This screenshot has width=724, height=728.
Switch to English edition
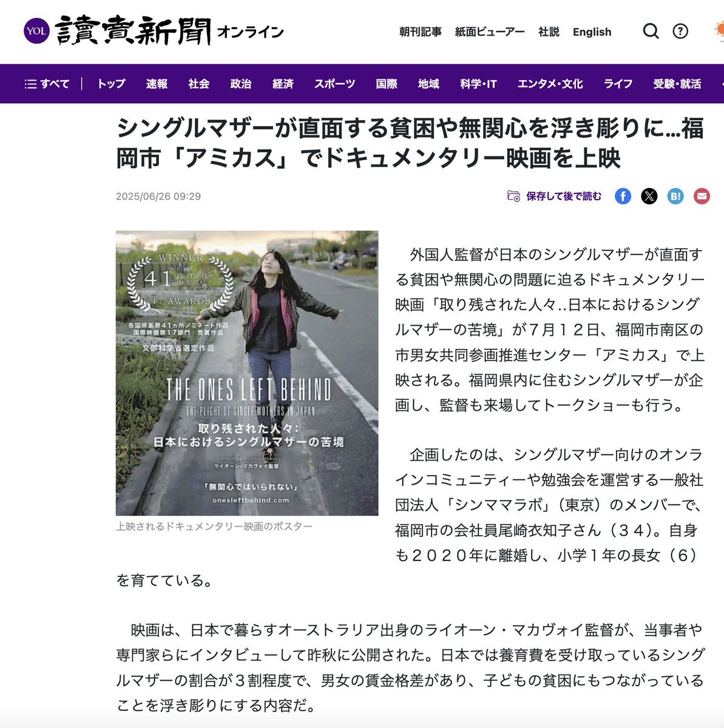click(592, 32)
